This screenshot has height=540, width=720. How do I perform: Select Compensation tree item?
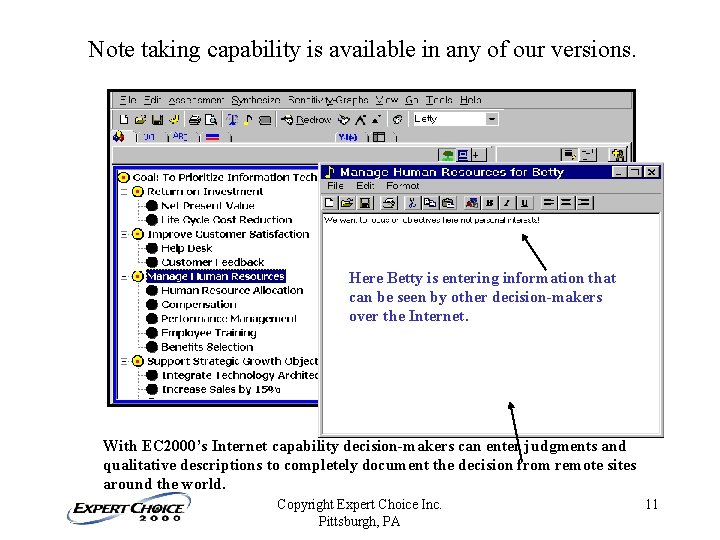pos(198,305)
